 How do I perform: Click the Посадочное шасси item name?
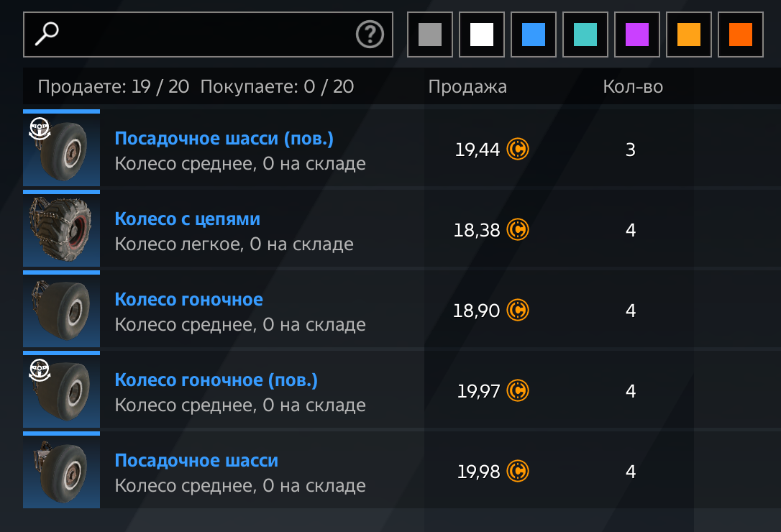(196, 461)
